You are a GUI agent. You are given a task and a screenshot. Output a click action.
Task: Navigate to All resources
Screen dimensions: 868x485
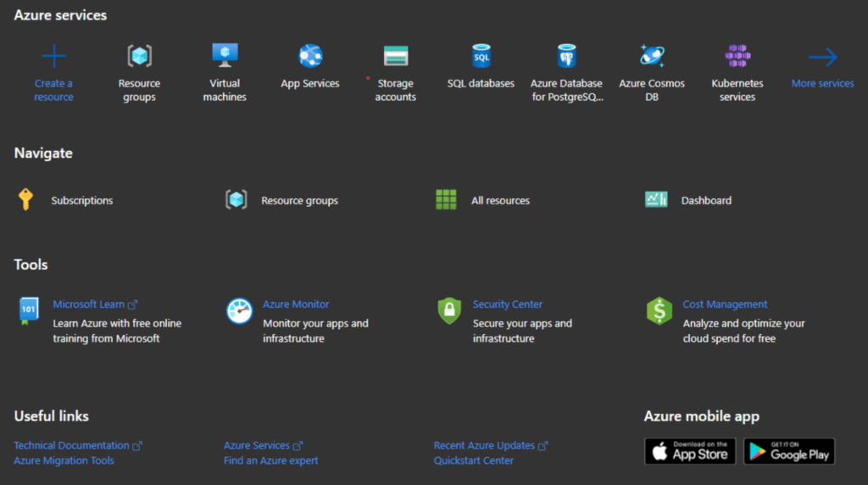[500, 201]
